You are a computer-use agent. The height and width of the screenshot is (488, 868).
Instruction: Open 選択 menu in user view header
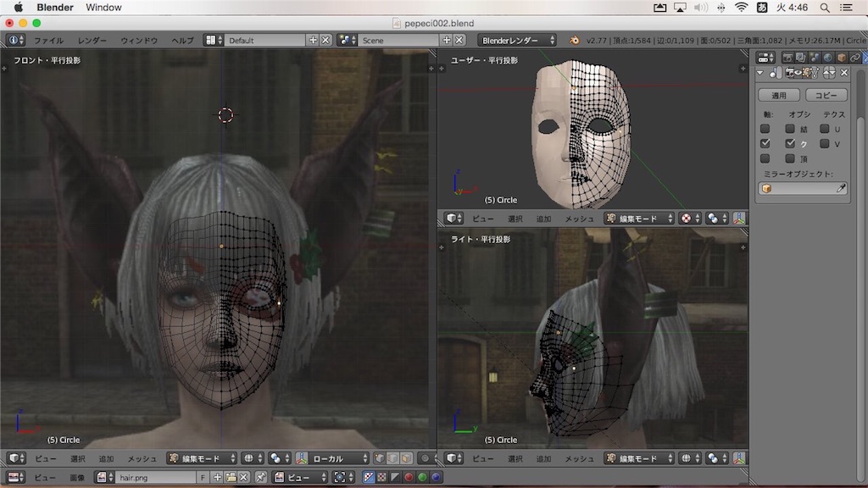coord(515,219)
